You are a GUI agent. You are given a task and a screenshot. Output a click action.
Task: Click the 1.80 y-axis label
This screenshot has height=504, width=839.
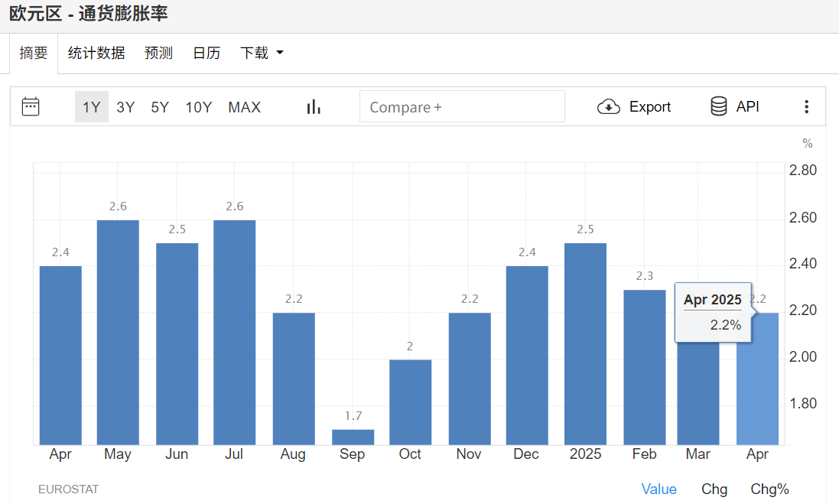pyautogui.click(x=802, y=403)
